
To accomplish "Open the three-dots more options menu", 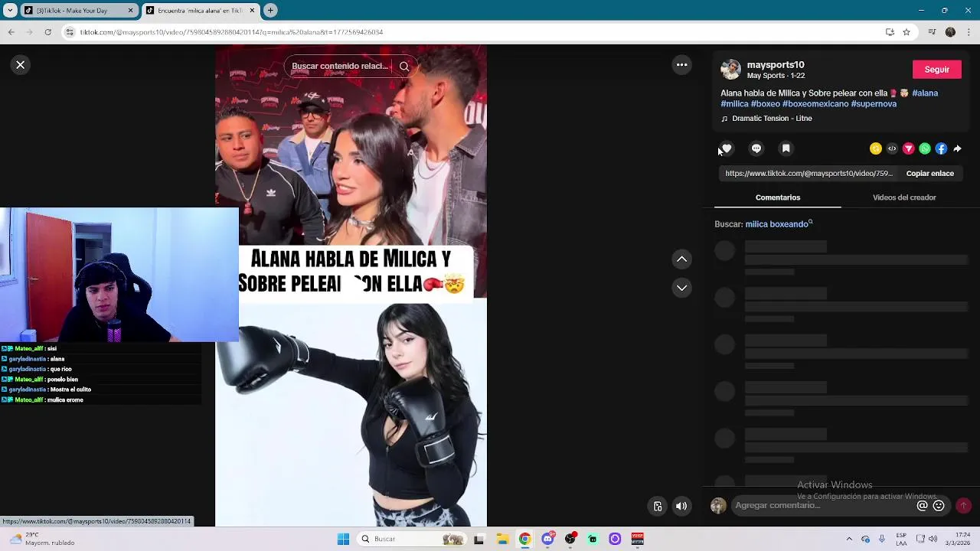I will (x=681, y=65).
